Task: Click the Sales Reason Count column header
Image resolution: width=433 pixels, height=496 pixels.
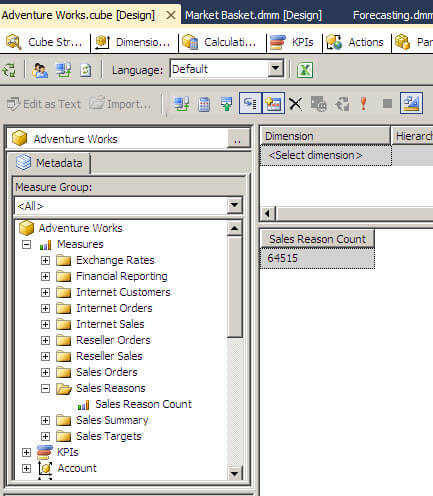Action: tap(317, 239)
